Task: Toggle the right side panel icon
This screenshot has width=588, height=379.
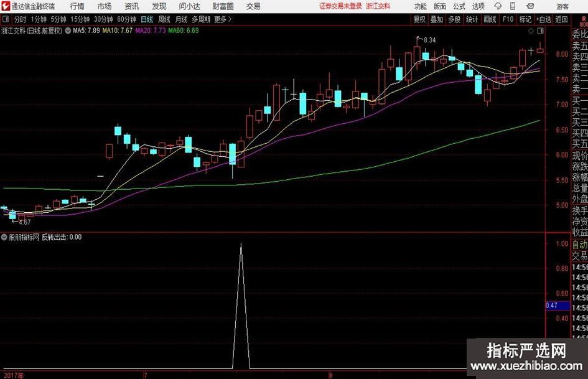Action: (540, 31)
